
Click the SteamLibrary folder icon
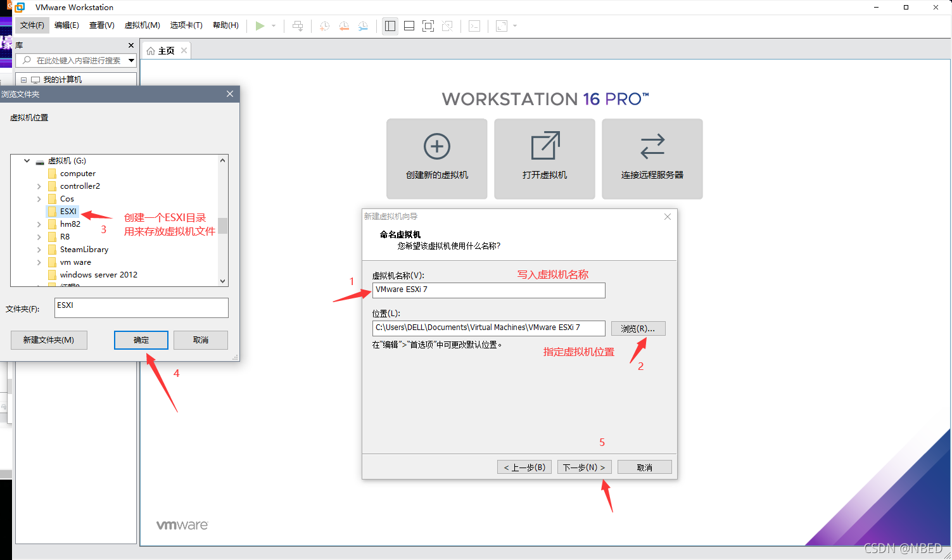tap(52, 250)
